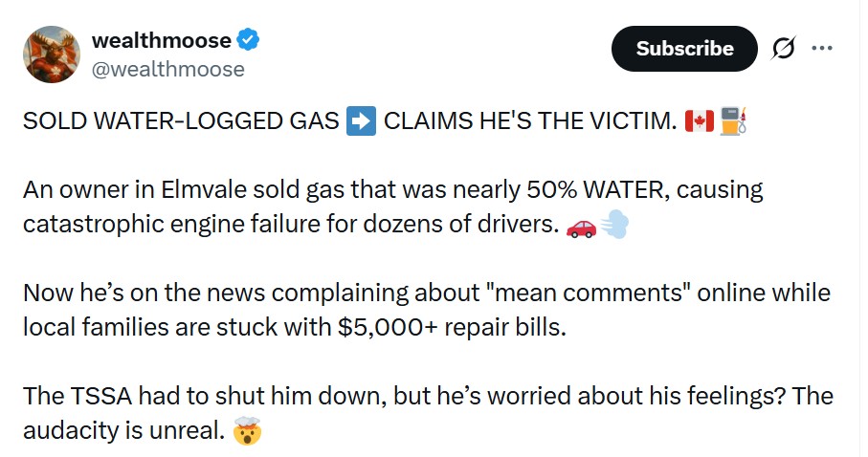Viewport: 868px width, 457px height.
Task: Click the "SOLD WATER-LOGGED GAS" headline text
Action: (180, 124)
